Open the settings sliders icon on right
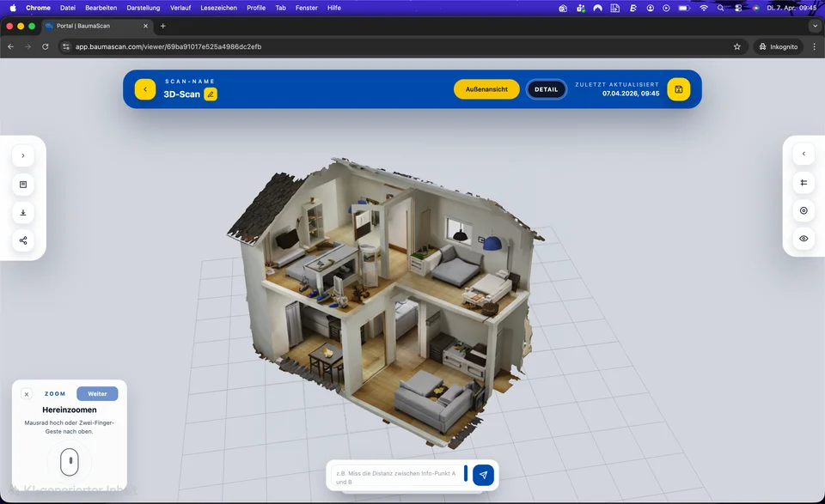The height and width of the screenshot is (504, 825). tap(804, 182)
